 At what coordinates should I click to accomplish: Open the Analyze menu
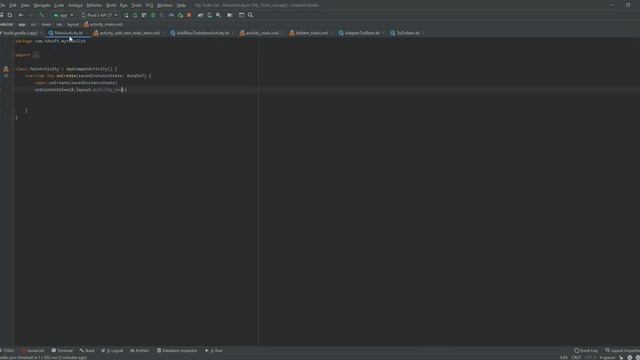(x=76, y=5)
